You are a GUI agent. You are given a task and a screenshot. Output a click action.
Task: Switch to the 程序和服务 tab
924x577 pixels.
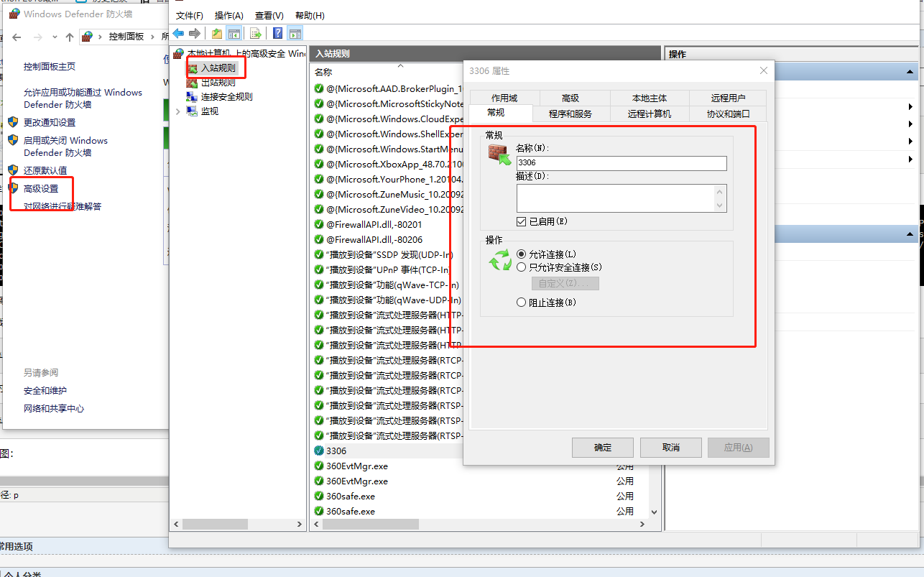(x=570, y=114)
